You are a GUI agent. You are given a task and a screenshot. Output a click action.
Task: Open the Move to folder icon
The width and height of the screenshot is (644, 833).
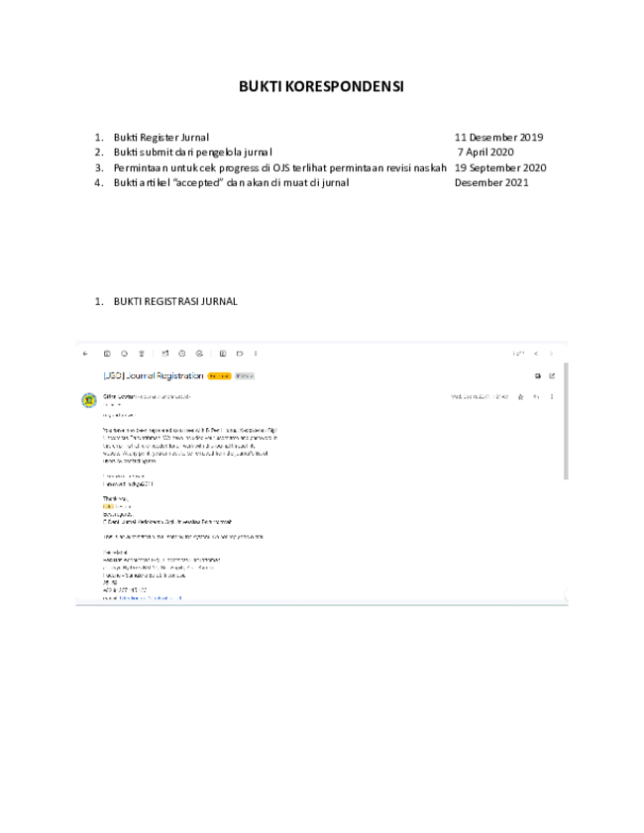[223, 354]
